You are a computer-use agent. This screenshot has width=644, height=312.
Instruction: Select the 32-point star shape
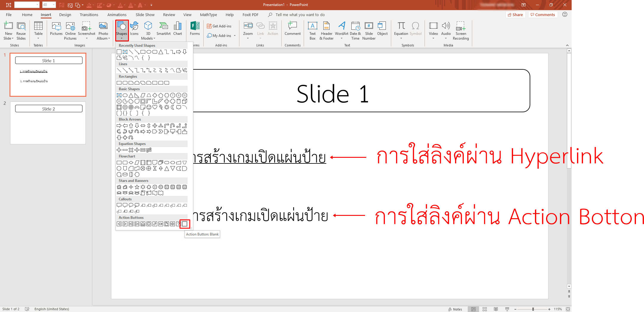tap(185, 187)
